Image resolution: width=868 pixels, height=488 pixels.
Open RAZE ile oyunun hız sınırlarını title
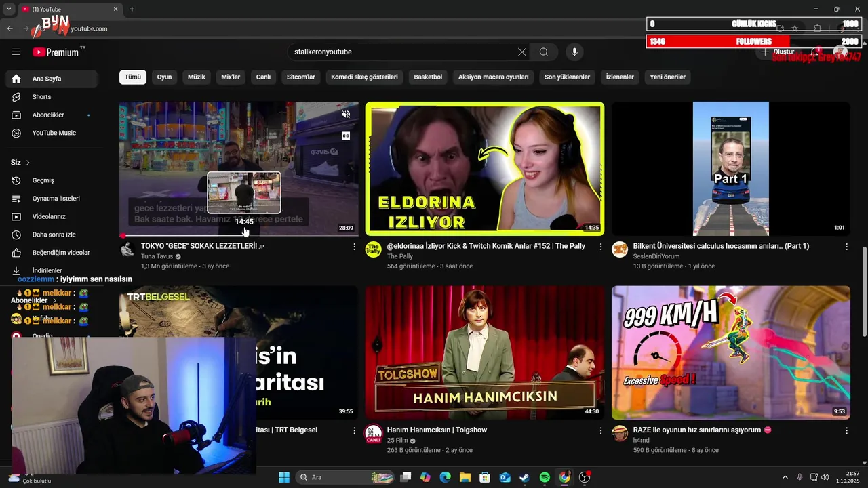(702, 430)
